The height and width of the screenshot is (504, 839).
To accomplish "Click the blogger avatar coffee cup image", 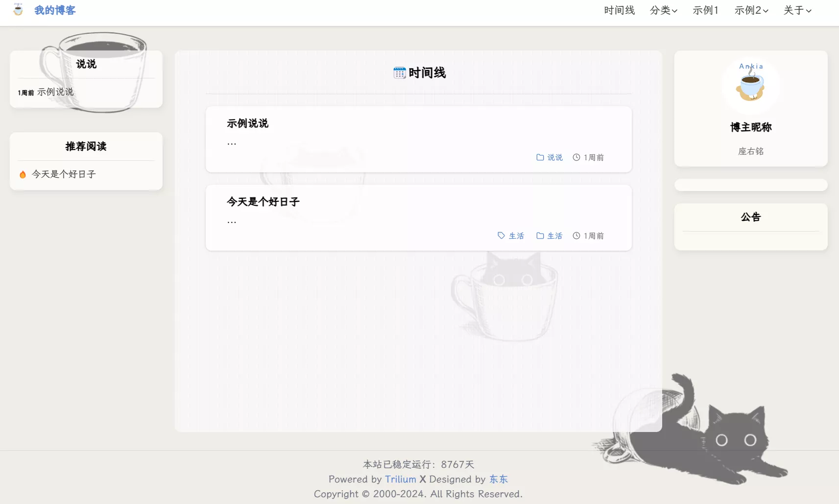I will pyautogui.click(x=750, y=85).
